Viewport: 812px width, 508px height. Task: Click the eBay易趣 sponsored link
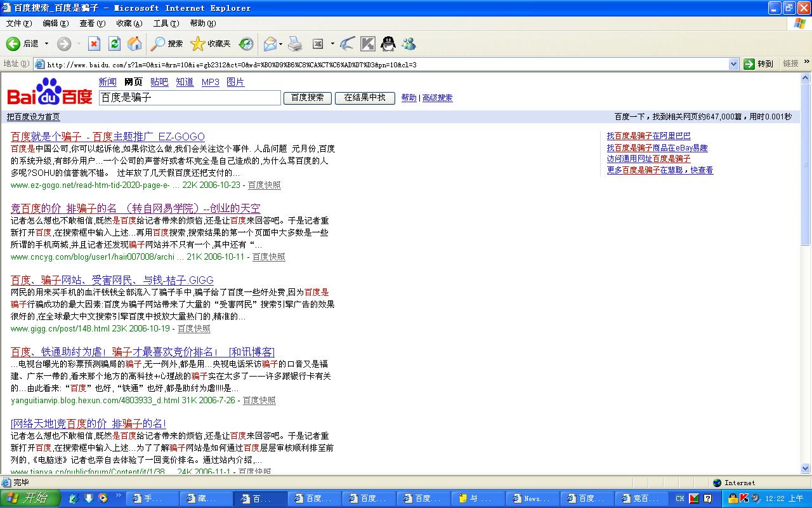click(x=657, y=148)
